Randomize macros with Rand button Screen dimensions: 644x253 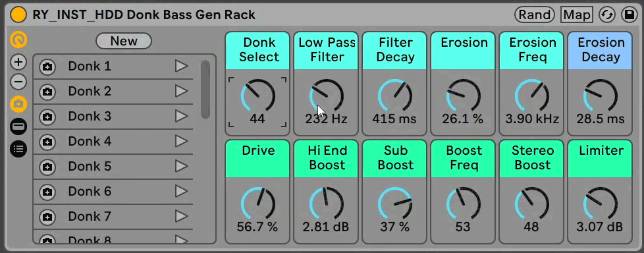[534, 15]
